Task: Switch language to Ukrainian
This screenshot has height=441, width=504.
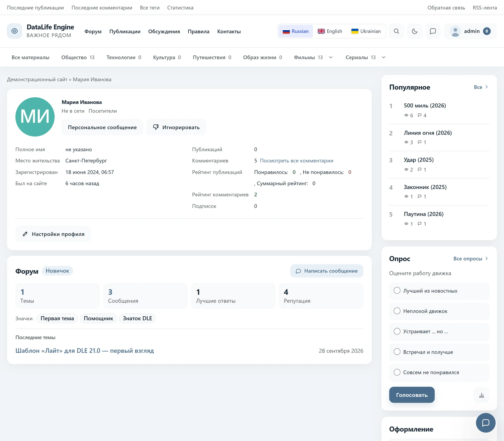Action: tap(366, 31)
